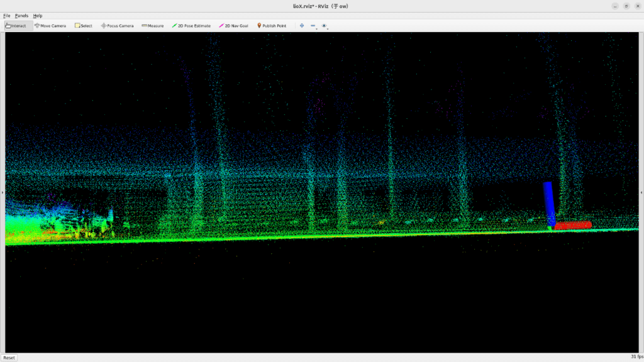Set a 2D Nav Goal
Screen dimensions: 644x362
point(233,26)
